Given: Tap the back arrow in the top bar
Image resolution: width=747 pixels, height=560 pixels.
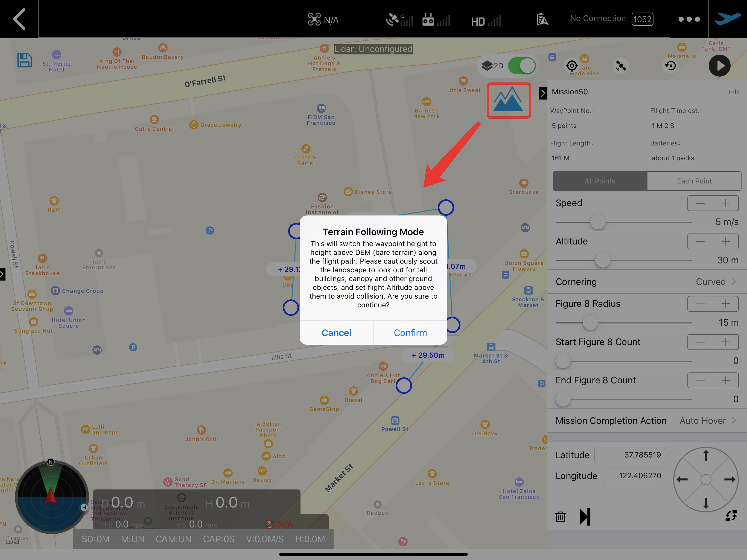Looking at the screenshot, I should tap(19, 19).
